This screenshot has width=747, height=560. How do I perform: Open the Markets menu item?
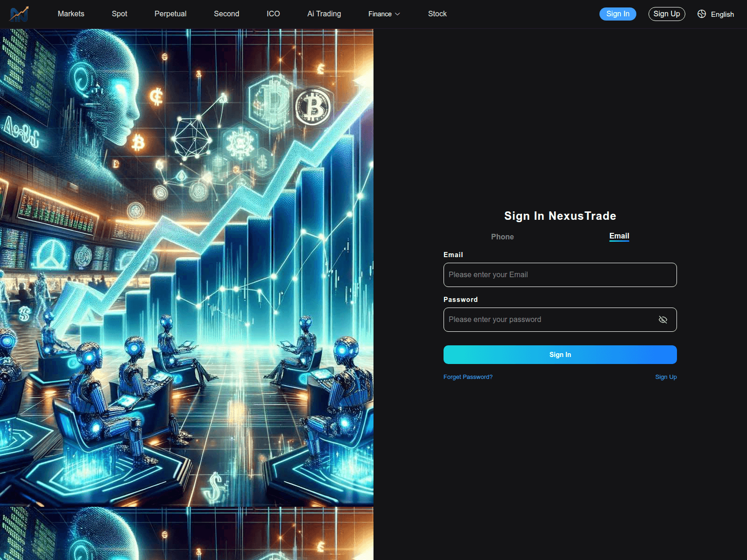pos(71,14)
